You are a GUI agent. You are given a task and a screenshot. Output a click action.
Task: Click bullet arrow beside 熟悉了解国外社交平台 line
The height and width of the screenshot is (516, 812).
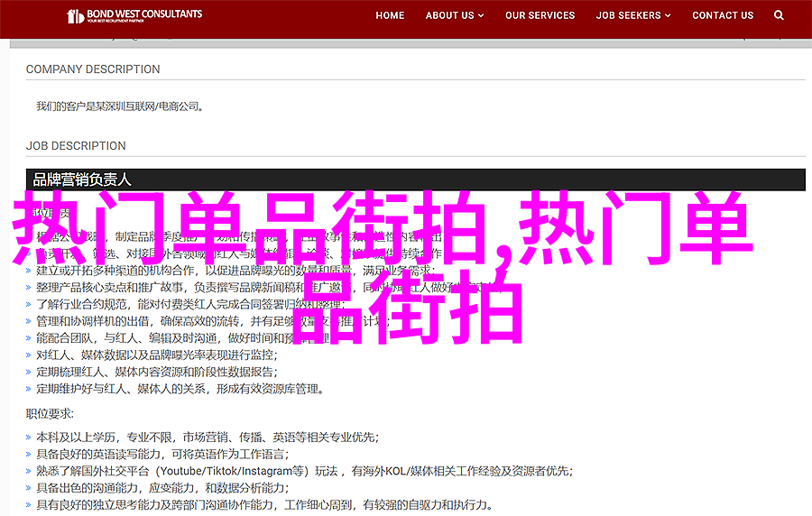point(30,472)
